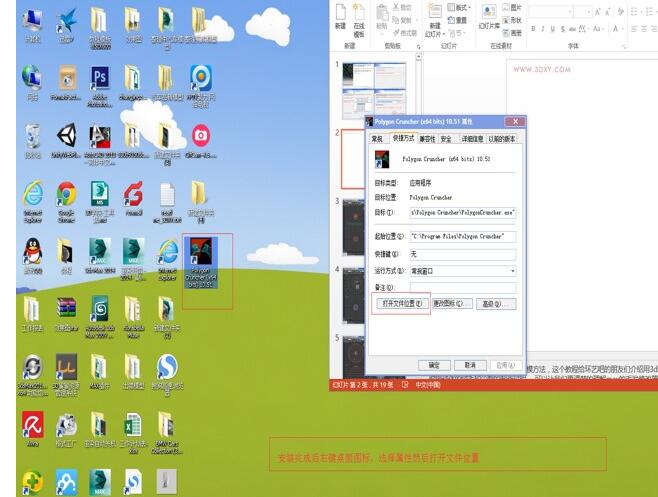
Task: Toggle Bold formatting in PowerPoint ribbon
Action: coord(533,29)
